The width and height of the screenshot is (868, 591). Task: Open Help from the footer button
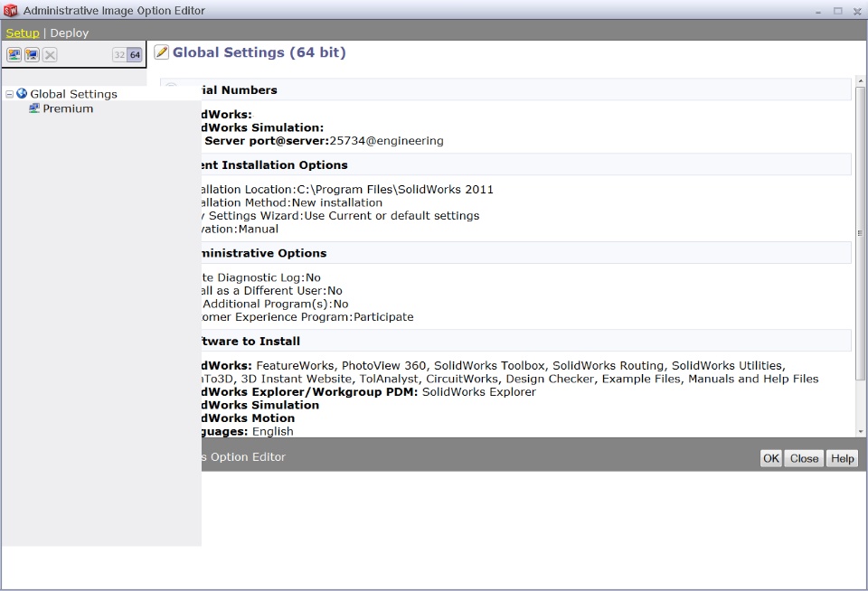point(842,458)
